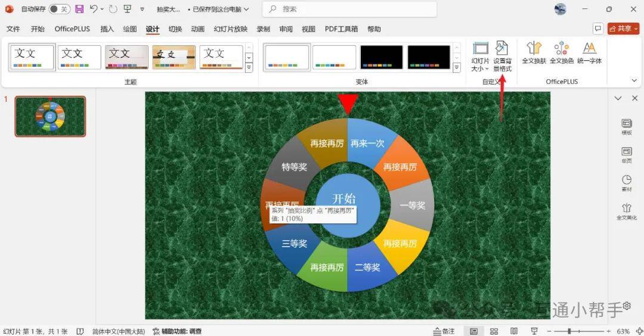This screenshot has width=644, height=336.
Task: Start slideshow from beginning icon in quick access toolbar
Action: (x=128, y=9)
